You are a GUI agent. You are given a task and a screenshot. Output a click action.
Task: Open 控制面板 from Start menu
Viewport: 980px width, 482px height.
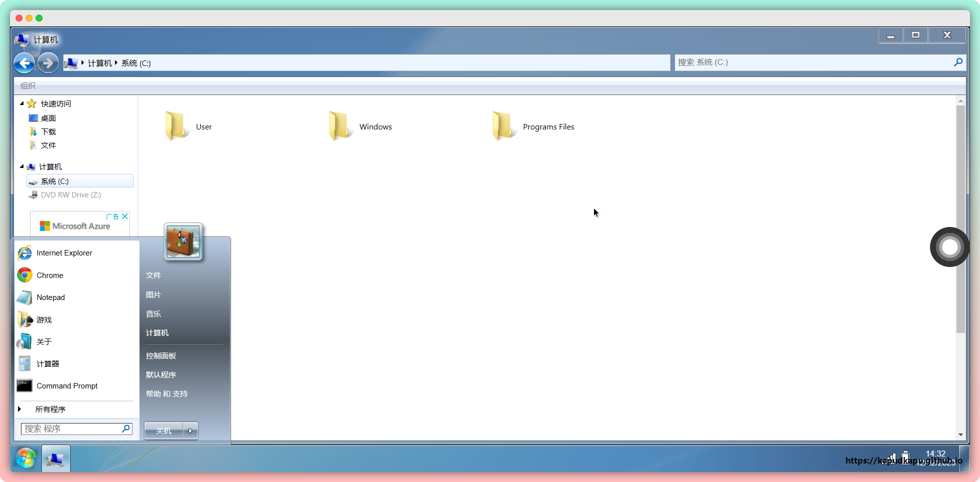pyautogui.click(x=161, y=356)
